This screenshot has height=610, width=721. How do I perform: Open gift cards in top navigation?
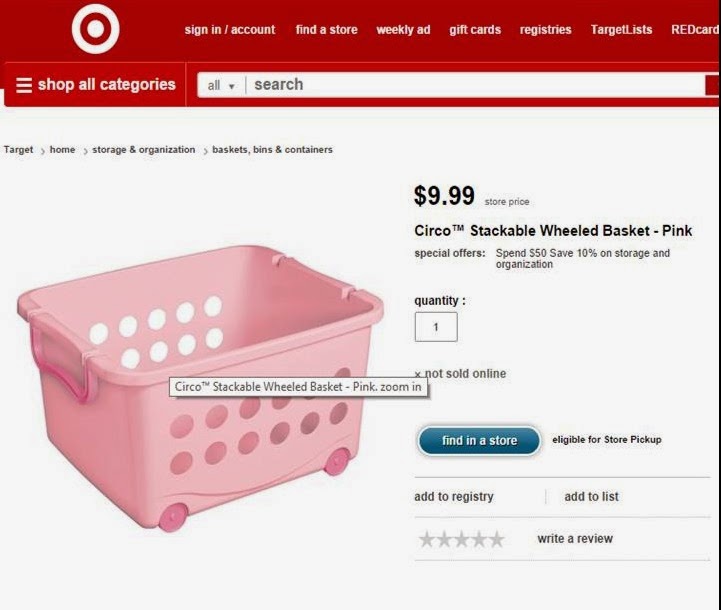pyautogui.click(x=475, y=30)
